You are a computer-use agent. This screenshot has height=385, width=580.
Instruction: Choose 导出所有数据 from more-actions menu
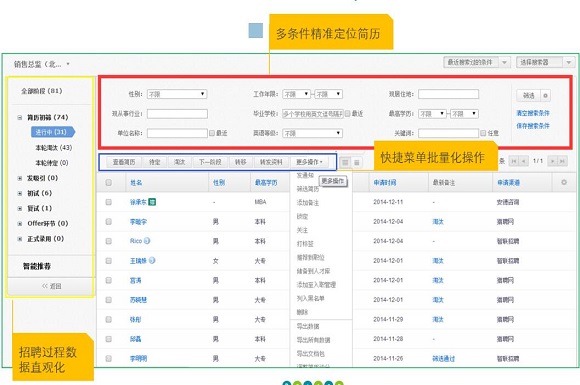pos(313,340)
